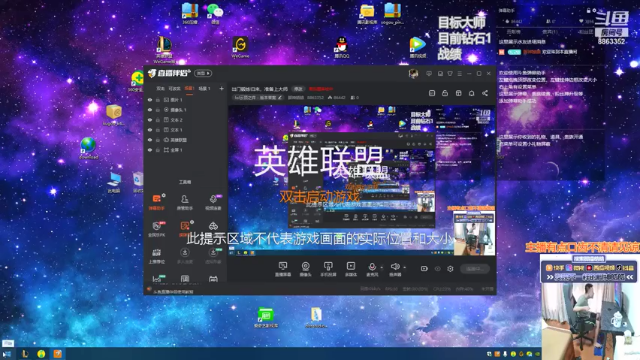
Task: Expand the speaker options arrow
Action: coord(404,268)
